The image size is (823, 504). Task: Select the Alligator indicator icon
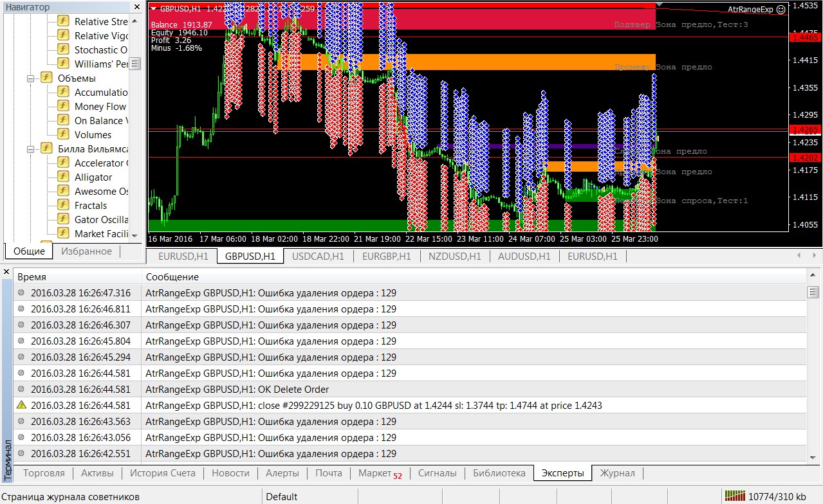[64, 177]
